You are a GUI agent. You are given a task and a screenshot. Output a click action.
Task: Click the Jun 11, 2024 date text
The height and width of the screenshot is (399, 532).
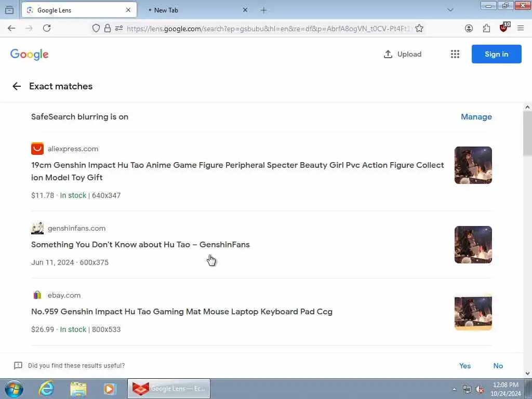pos(52,262)
